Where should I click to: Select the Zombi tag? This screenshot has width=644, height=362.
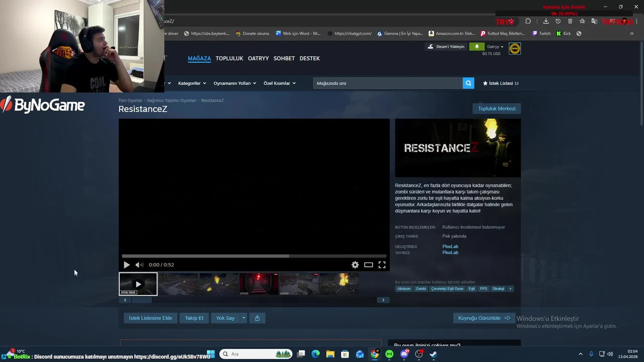pos(421,289)
